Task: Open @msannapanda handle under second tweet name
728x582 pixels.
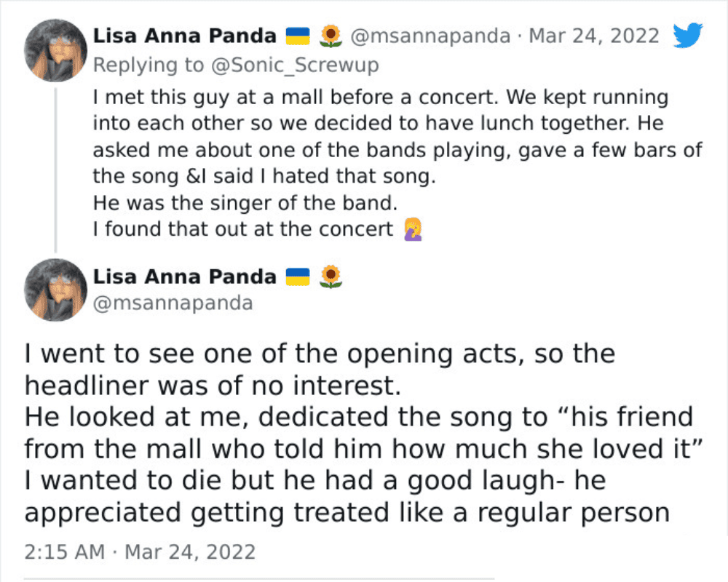Action: tap(173, 303)
